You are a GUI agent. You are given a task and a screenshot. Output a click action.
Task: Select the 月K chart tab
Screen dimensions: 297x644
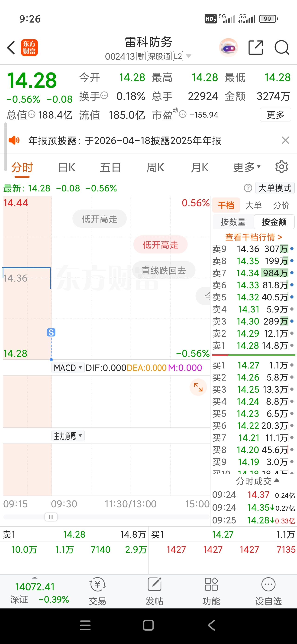point(200,167)
